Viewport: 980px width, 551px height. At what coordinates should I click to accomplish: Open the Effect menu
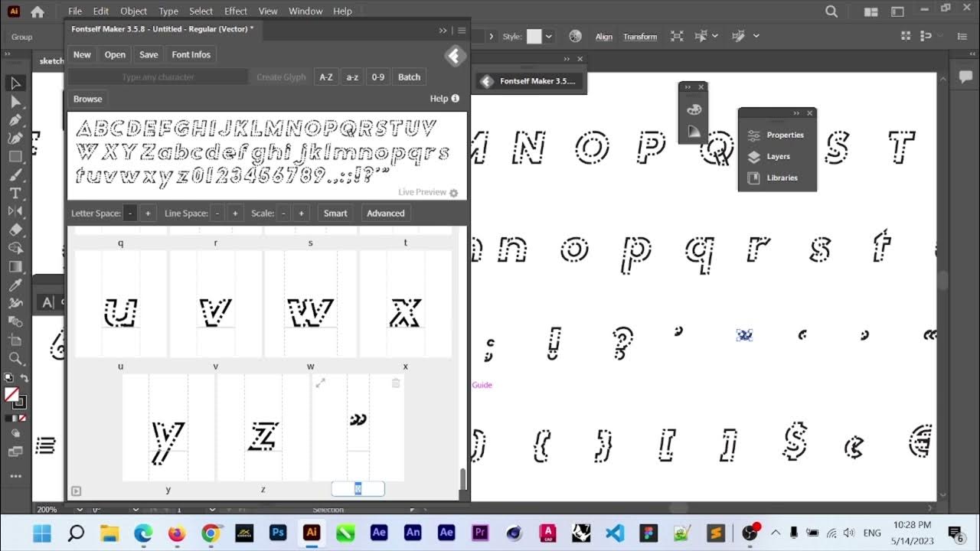tap(236, 11)
